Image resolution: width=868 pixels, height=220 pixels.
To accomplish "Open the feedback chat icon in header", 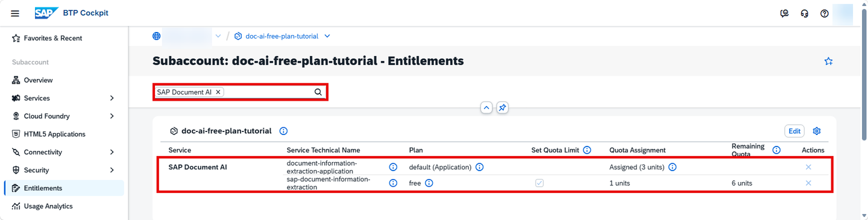I will point(784,13).
